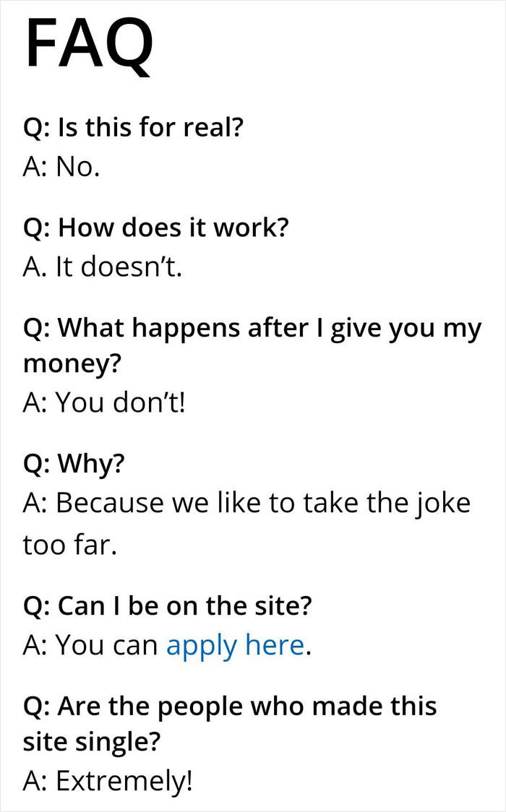Select the "Is this for real?" question

coord(133,130)
